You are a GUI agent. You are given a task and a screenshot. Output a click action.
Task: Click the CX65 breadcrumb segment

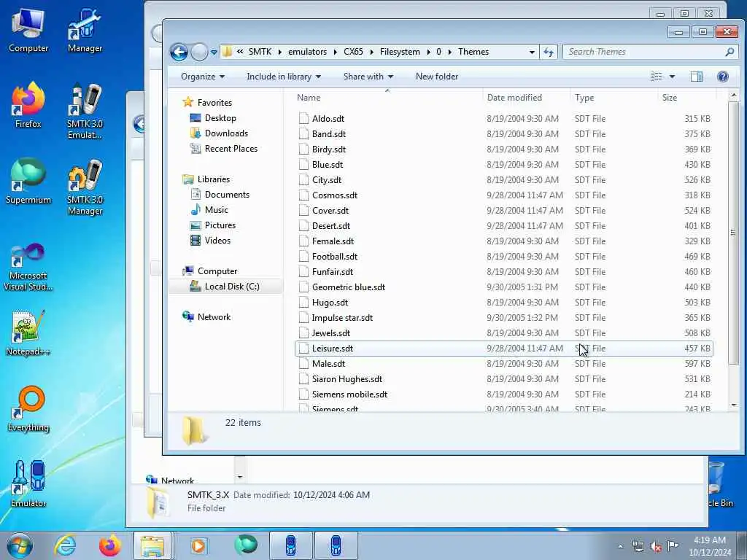(353, 52)
